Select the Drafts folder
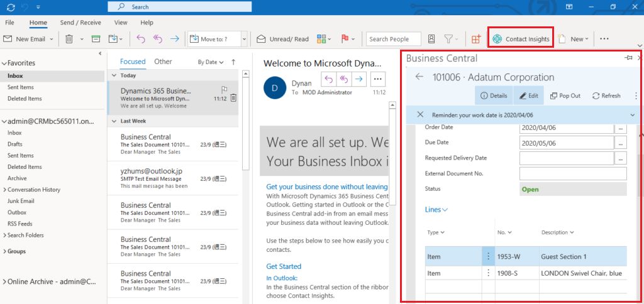The height and width of the screenshot is (304, 644). (15, 144)
